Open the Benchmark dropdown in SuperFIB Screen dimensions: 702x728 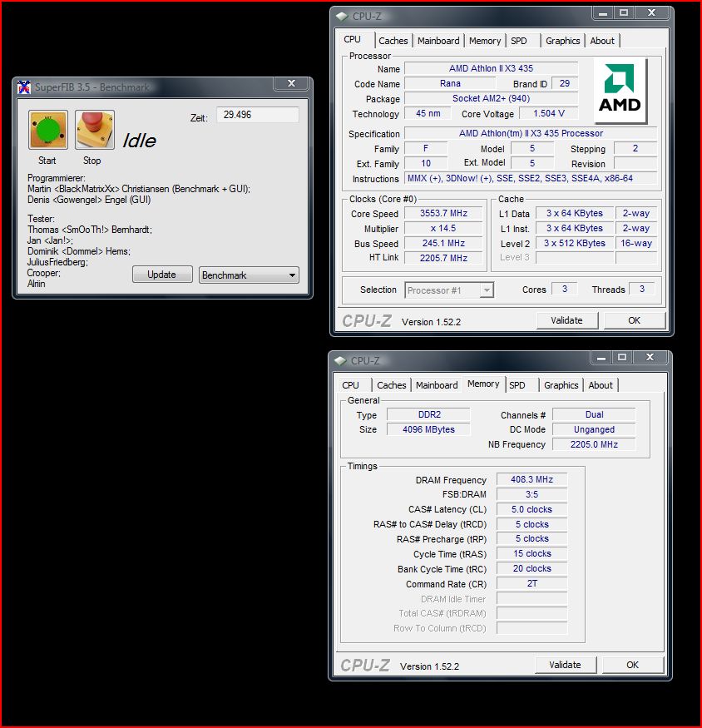point(249,275)
